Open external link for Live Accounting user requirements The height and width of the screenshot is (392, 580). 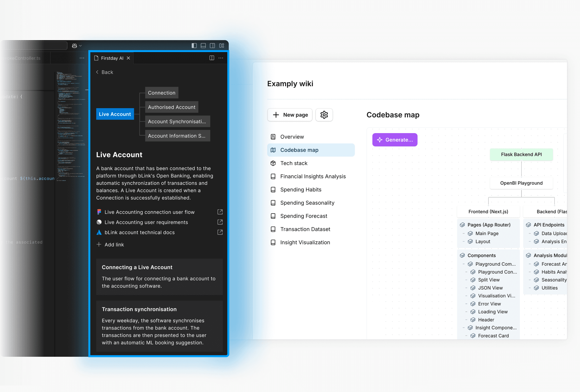pyautogui.click(x=220, y=222)
